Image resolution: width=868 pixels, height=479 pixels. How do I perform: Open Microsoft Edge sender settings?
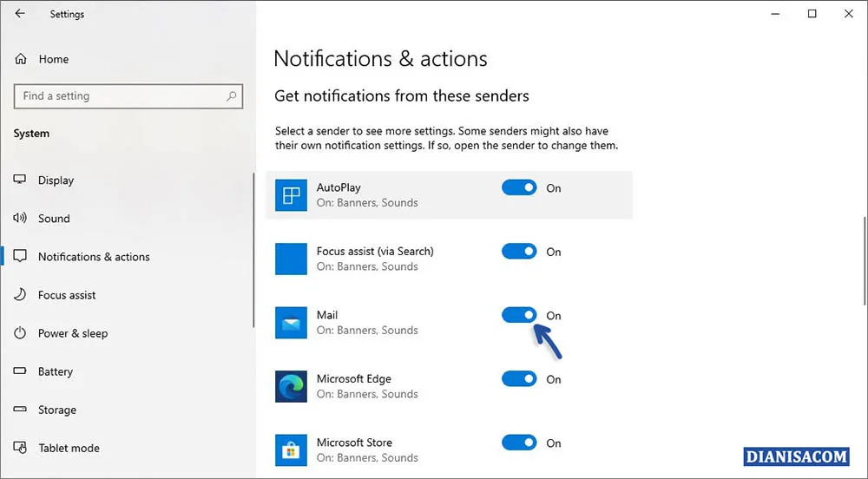(354, 379)
